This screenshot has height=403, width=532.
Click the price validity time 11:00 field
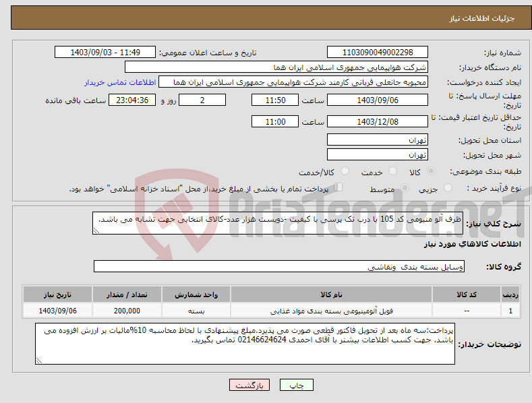275,121
